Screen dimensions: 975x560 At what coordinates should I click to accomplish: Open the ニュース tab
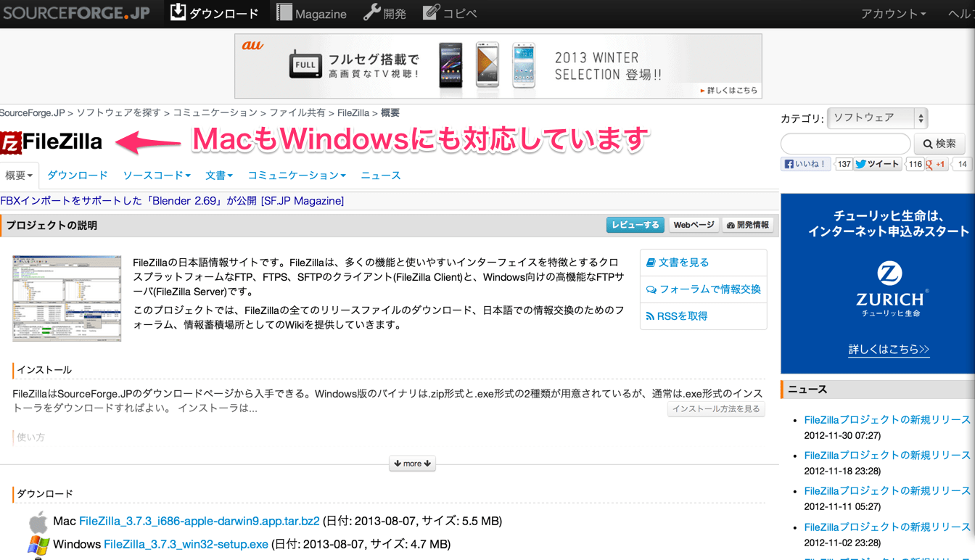click(381, 176)
